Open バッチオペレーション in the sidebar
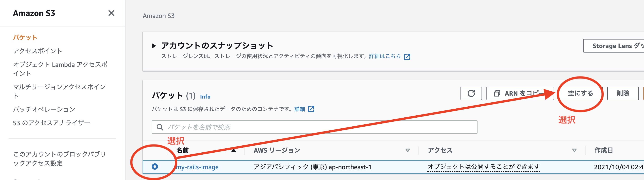This screenshot has width=644, height=180. coord(44,109)
